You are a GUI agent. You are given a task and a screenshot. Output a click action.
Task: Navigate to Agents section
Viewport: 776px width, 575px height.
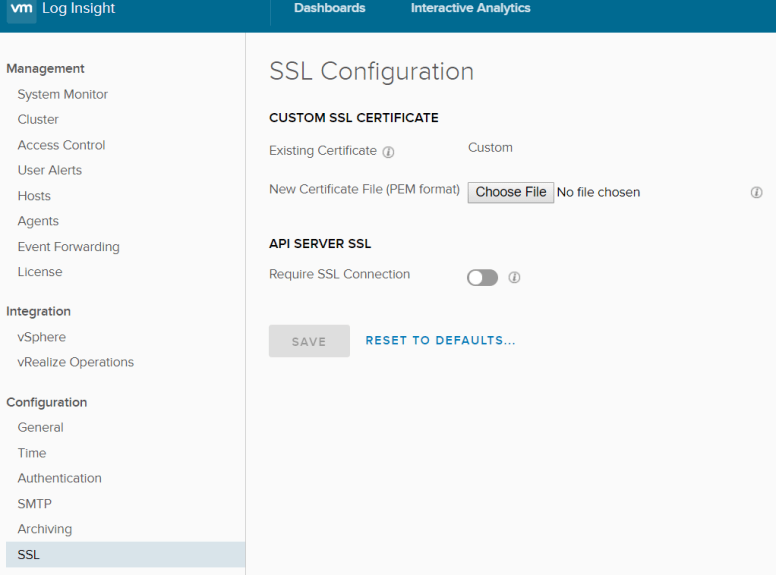coord(38,221)
